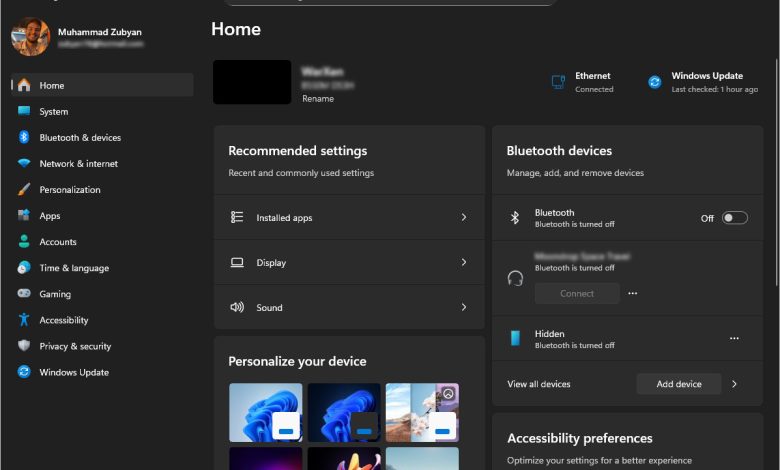Screen dimensions: 780x470
Task: Open the Apps settings page
Action: point(102,215)
